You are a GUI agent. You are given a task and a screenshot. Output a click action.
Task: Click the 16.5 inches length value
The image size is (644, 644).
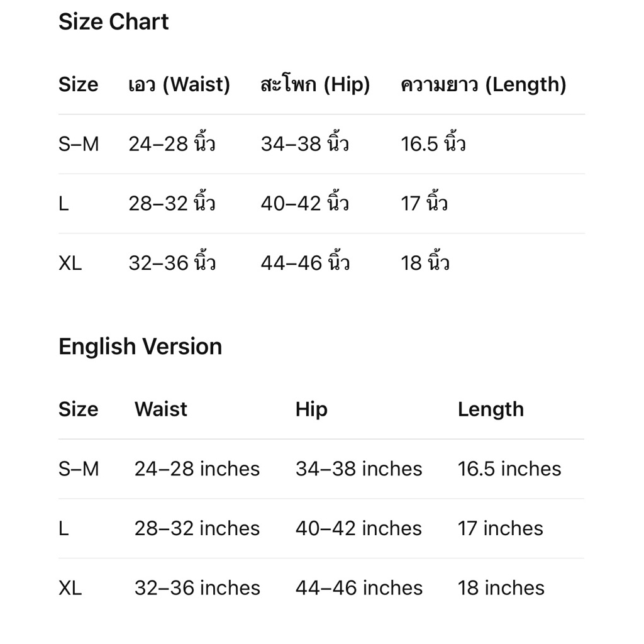(x=509, y=469)
